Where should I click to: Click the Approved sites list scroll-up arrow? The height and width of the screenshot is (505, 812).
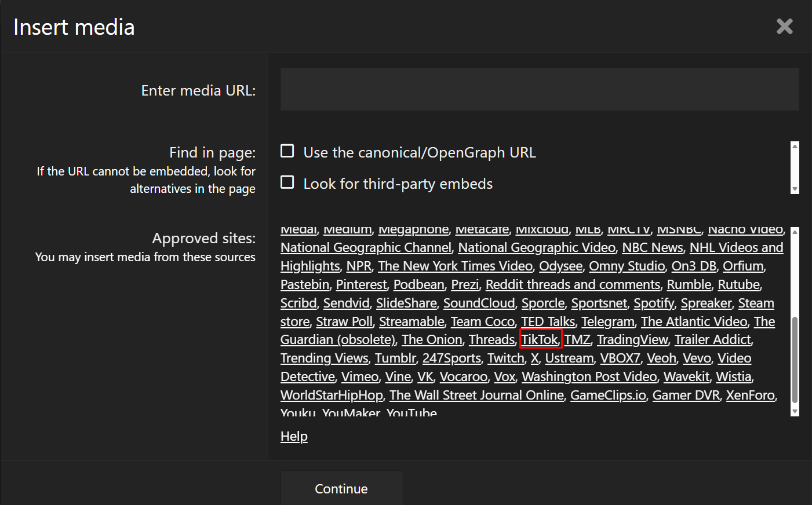tap(795, 232)
